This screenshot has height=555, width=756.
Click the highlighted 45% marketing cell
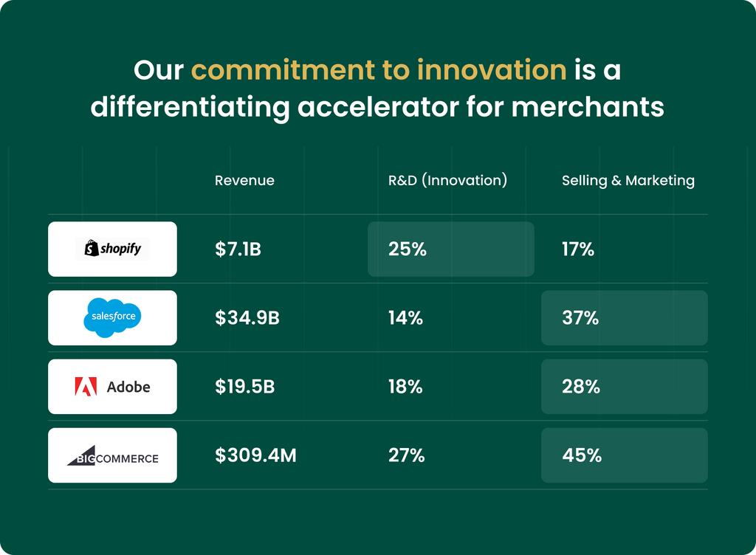[624, 455]
